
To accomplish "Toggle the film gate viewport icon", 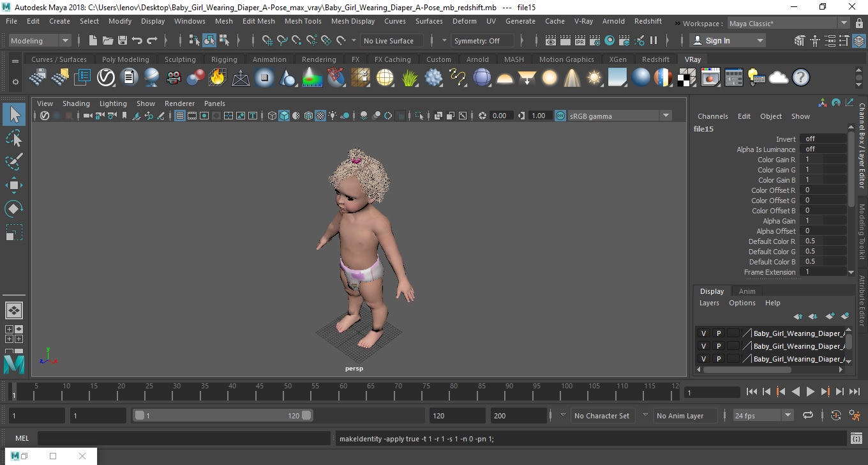I will [192, 116].
